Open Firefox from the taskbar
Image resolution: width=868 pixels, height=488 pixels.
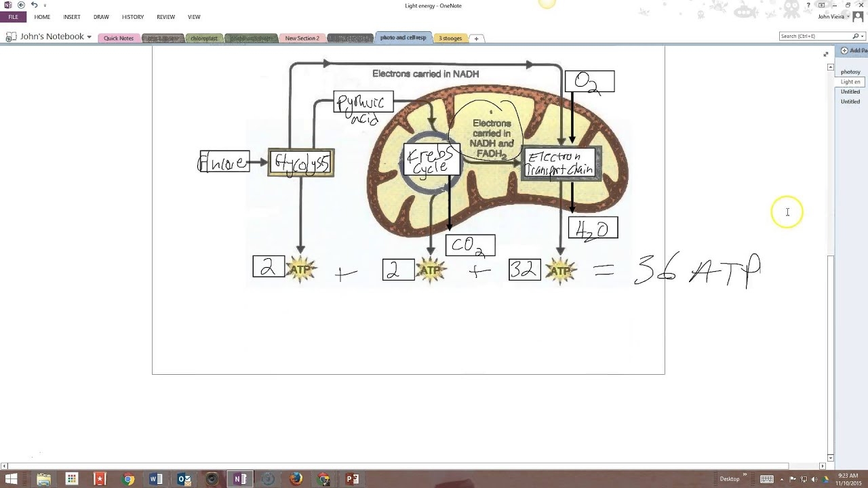point(296,479)
